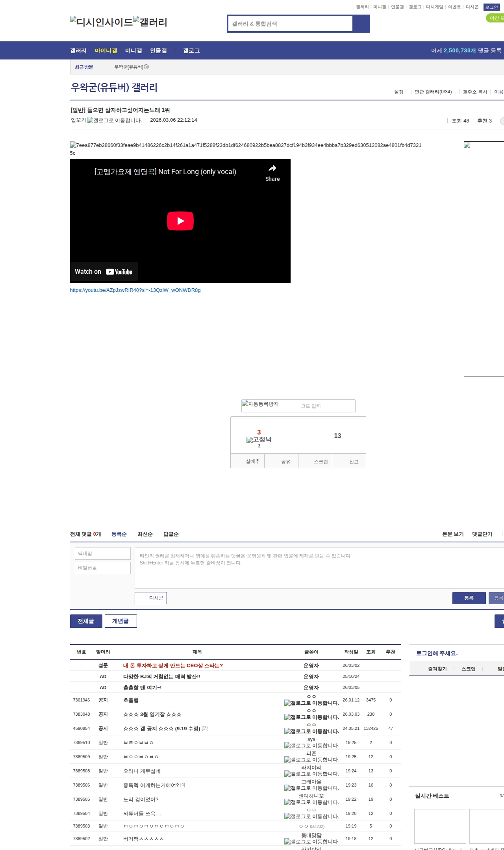Collapse comments with 댓글닫기

coord(482,534)
